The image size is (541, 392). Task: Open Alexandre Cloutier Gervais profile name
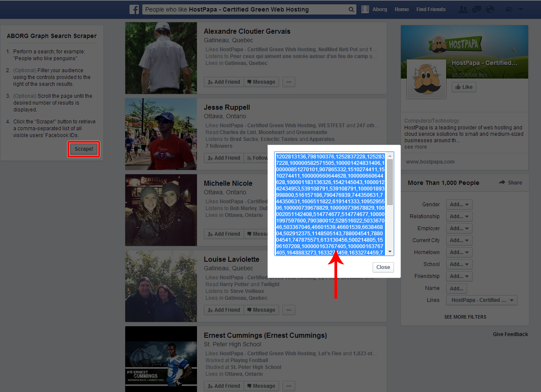pyautogui.click(x=247, y=32)
